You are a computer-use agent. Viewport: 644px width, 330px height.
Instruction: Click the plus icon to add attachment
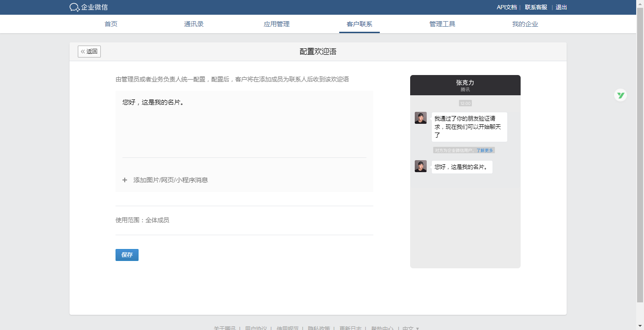(x=125, y=180)
